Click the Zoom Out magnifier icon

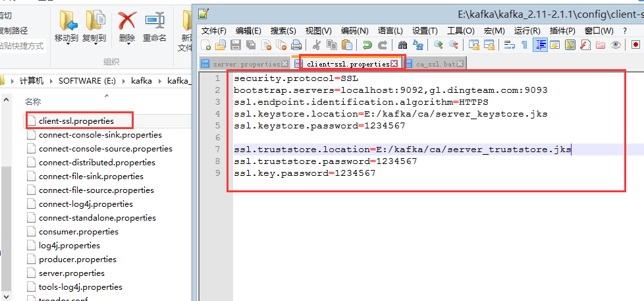click(x=454, y=45)
